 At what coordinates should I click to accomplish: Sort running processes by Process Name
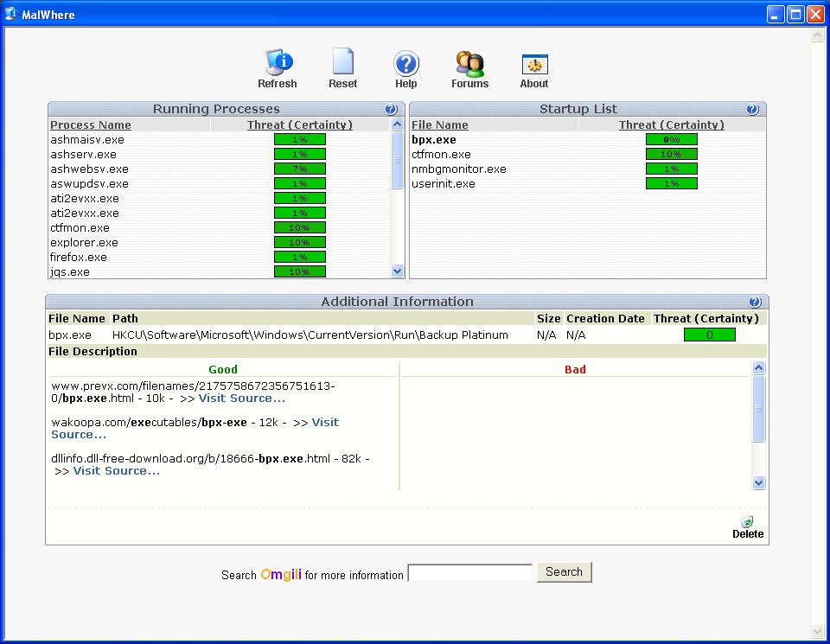[x=91, y=124]
